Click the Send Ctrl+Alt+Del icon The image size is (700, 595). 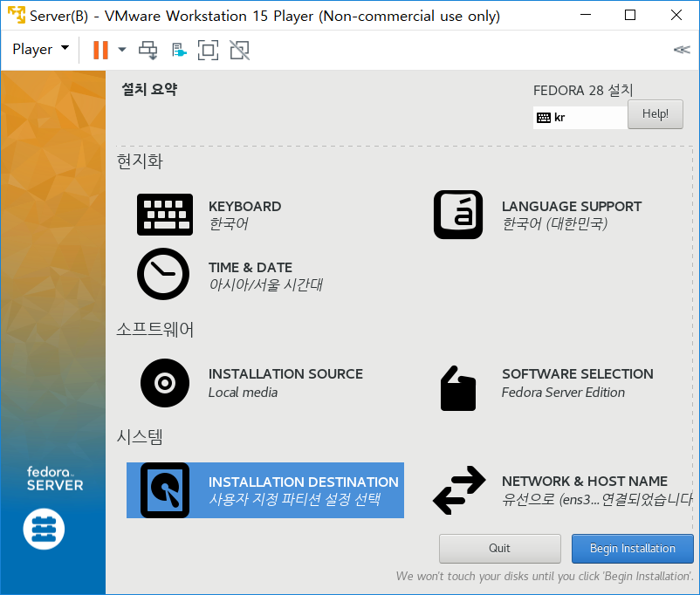coord(148,50)
